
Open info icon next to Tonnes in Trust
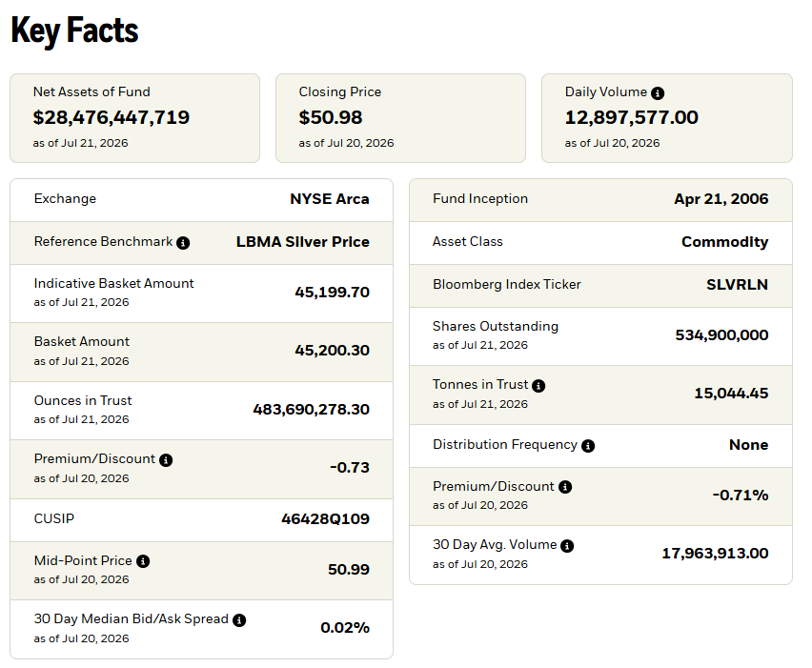coord(538,386)
